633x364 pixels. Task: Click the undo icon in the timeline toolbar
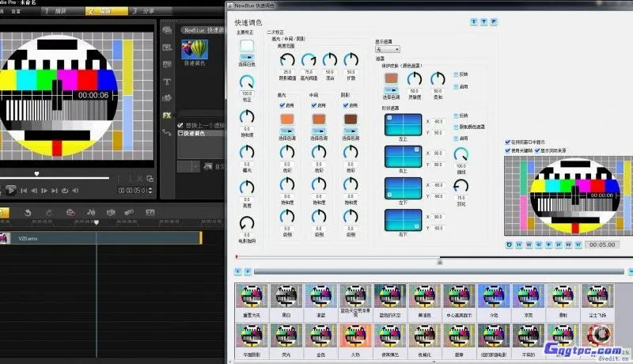coord(27,212)
